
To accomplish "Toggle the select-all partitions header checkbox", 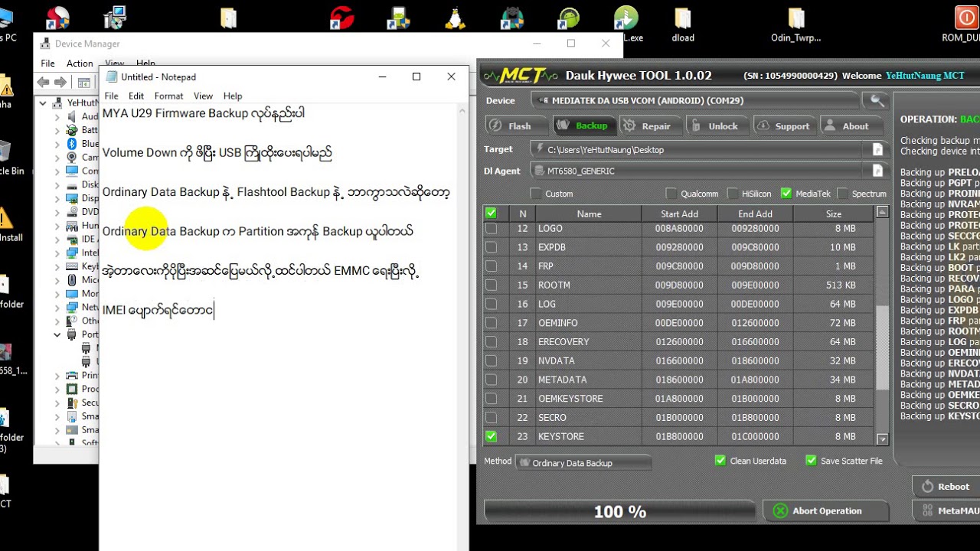I will 491,214.
